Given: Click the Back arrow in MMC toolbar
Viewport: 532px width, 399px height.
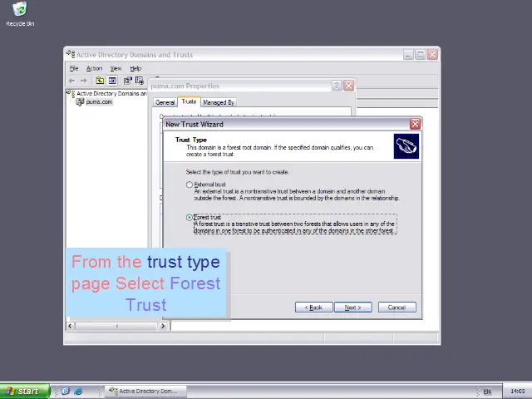Looking at the screenshot, I should tap(71, 81).
